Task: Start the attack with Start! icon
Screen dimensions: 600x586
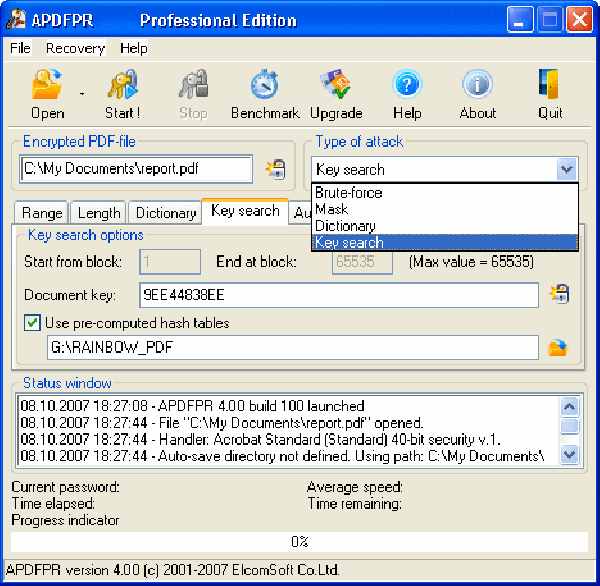Action: click(122, 86)
